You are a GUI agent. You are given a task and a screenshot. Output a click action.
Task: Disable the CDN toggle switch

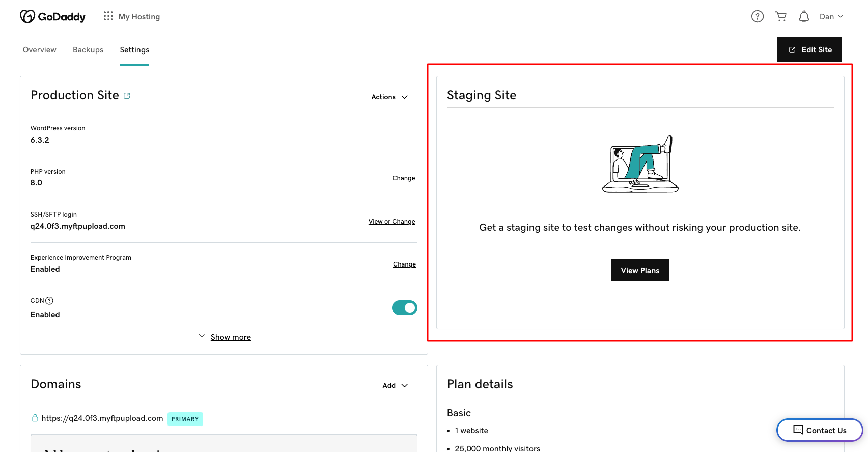pyautogui.click(x=404, y=308)
